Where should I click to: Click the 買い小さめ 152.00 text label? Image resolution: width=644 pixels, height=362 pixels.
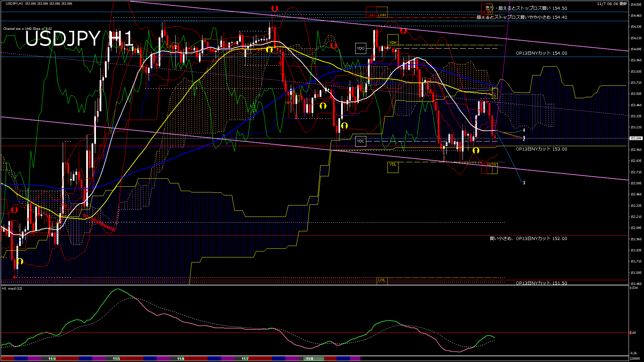click(528, 238)
